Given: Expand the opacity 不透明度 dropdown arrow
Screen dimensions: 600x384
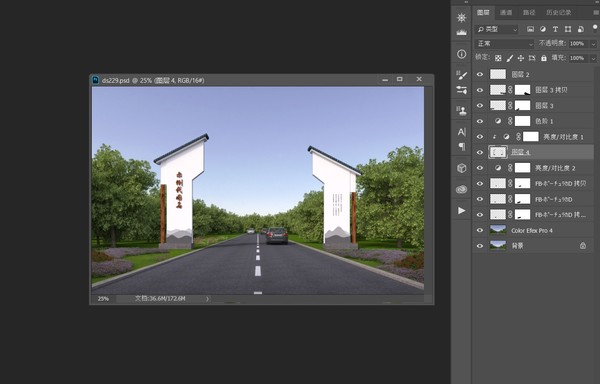Looking at the screenshot, I should pos(593,44).
